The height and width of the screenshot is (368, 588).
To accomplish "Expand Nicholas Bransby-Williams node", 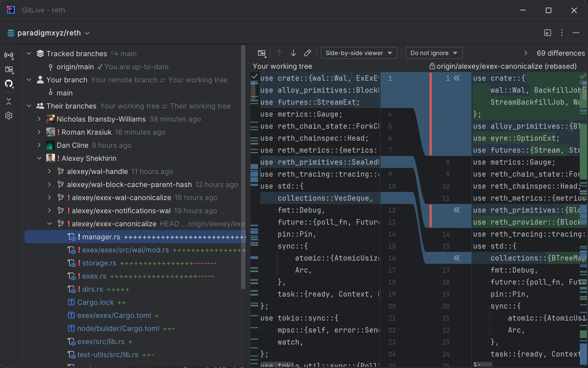I will [x=39, y=119].
